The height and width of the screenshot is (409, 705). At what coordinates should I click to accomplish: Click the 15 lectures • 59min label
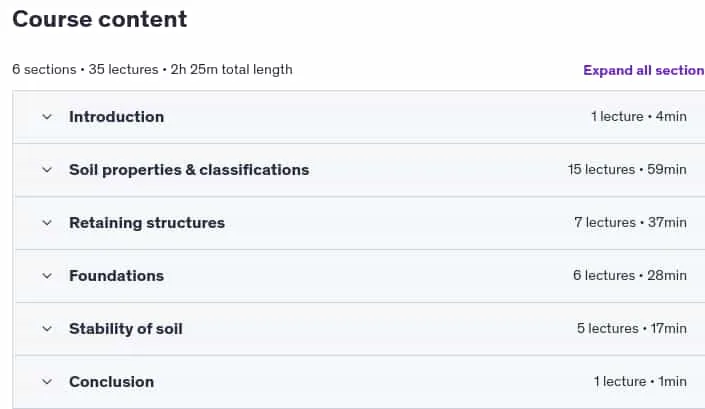point(627,169)
